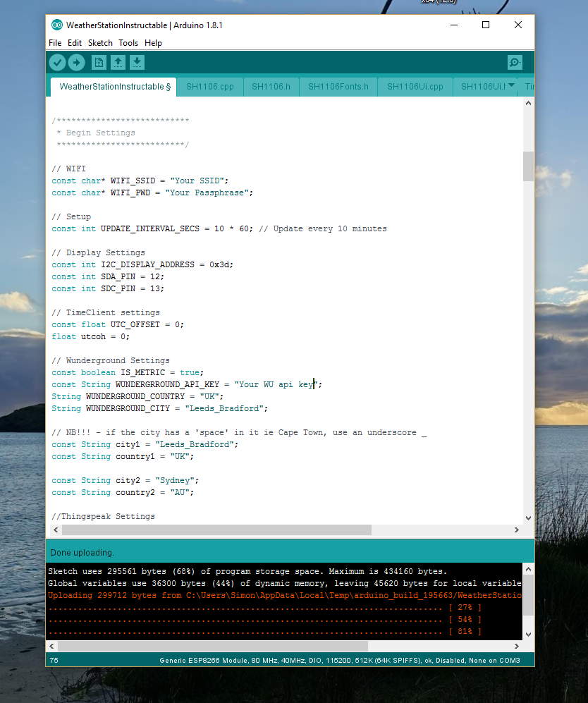Open the File menu
This screenshot has width=588, height=703.
(x=55, y=43)
